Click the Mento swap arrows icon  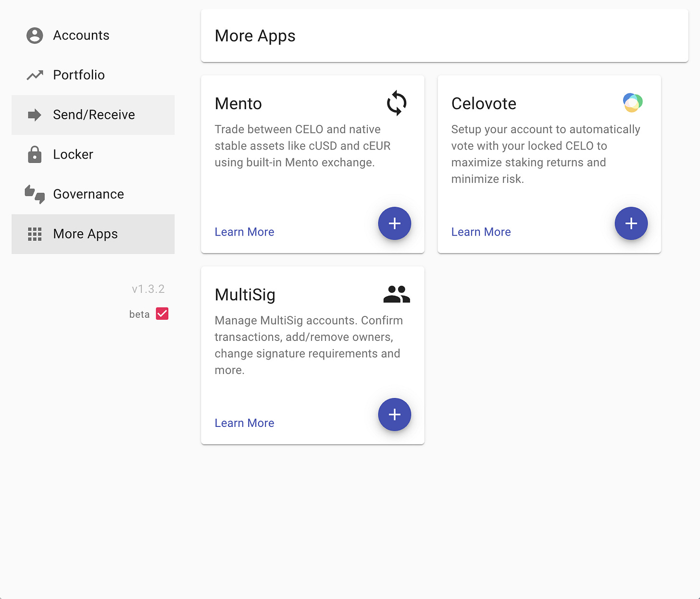(397, 103)
